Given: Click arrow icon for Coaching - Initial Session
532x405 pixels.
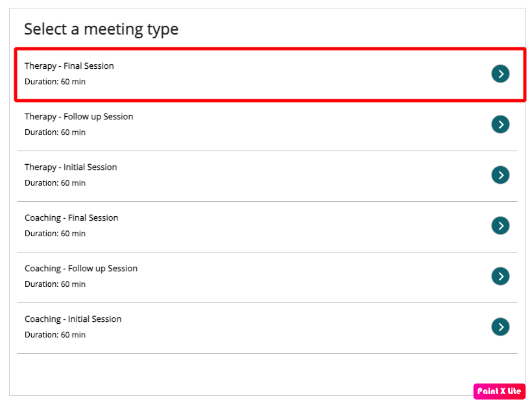Looking at the screenshot, I should (500, 326).
